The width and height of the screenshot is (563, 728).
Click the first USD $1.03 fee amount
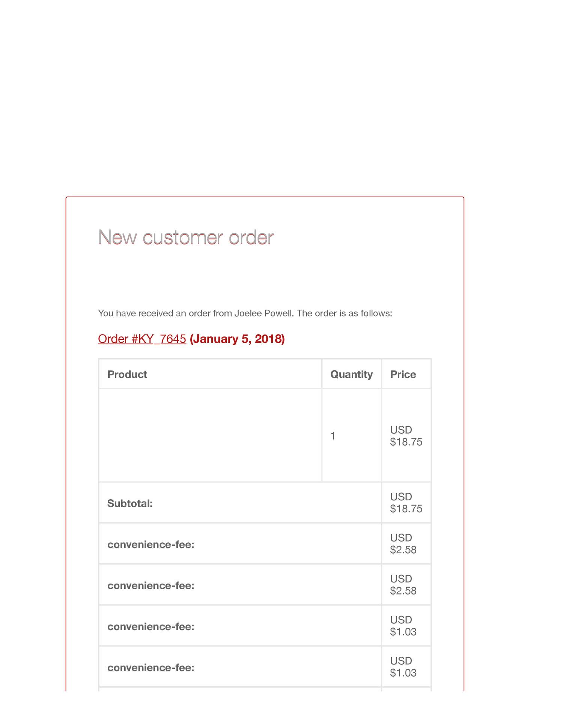click(x=403, y=626)
